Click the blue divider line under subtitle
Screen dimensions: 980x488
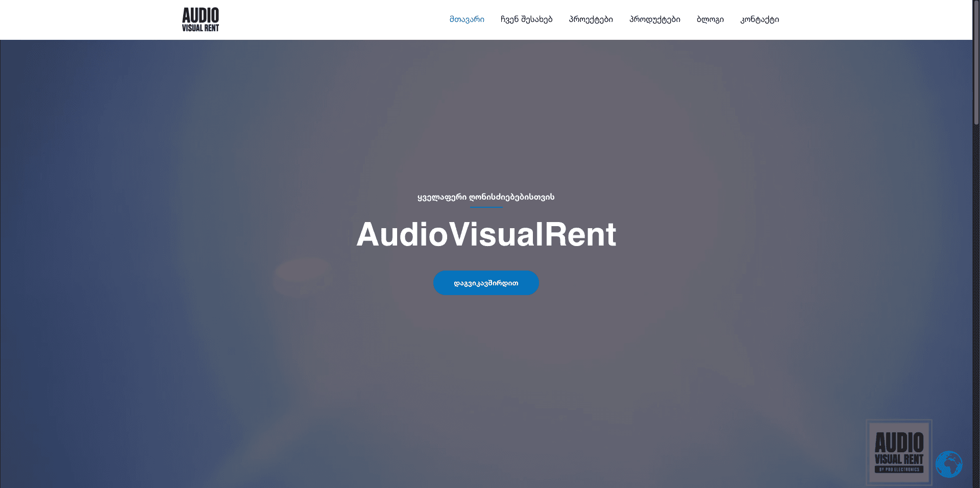pyautogui.click(x=486, y=207)
